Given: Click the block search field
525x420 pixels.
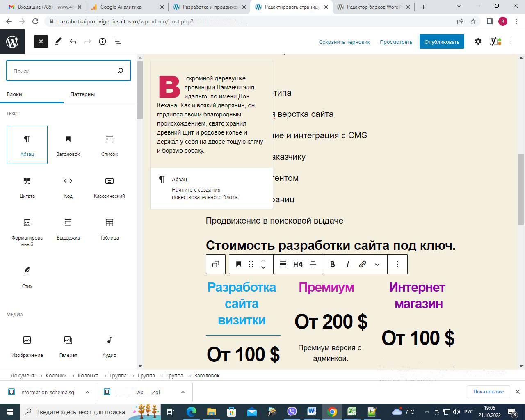Looking at the screenshot, I should (62, 71).
